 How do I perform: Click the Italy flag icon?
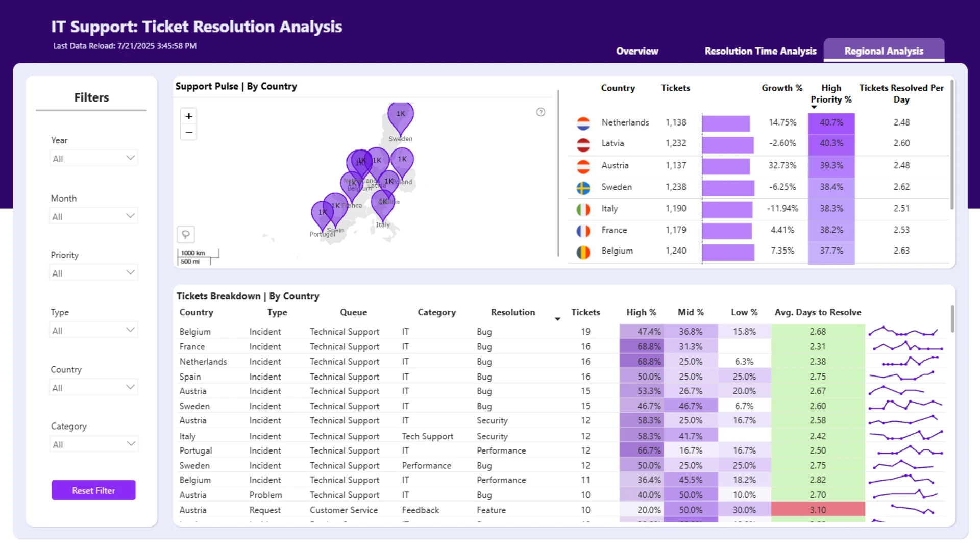click(583, 209)
